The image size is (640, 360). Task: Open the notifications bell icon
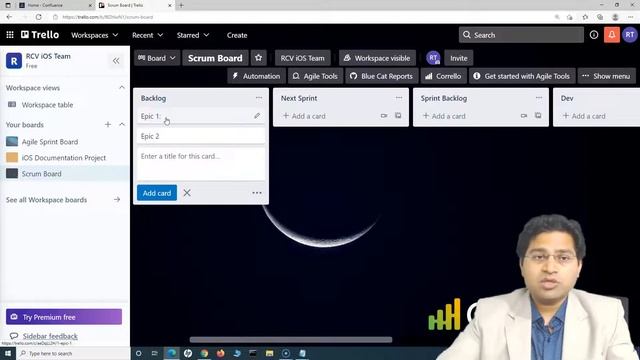[611, 35]
